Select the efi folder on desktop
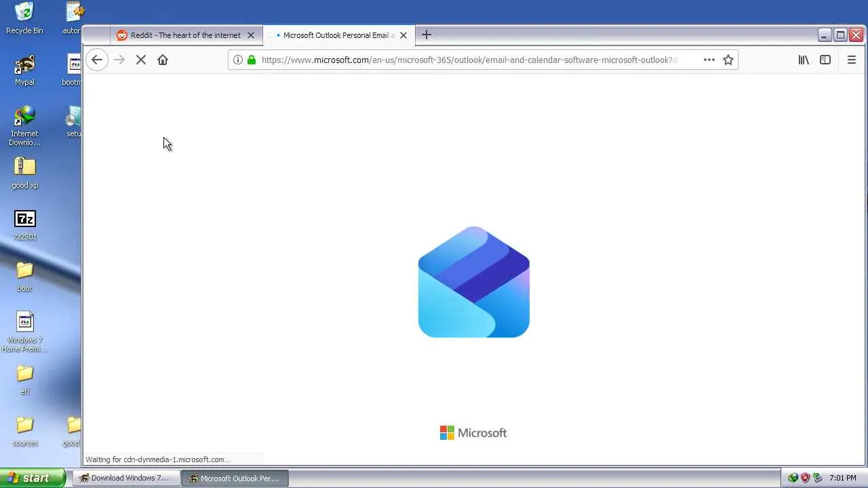Viewport: 868px width, 488px height. click(x=24, y=380)
